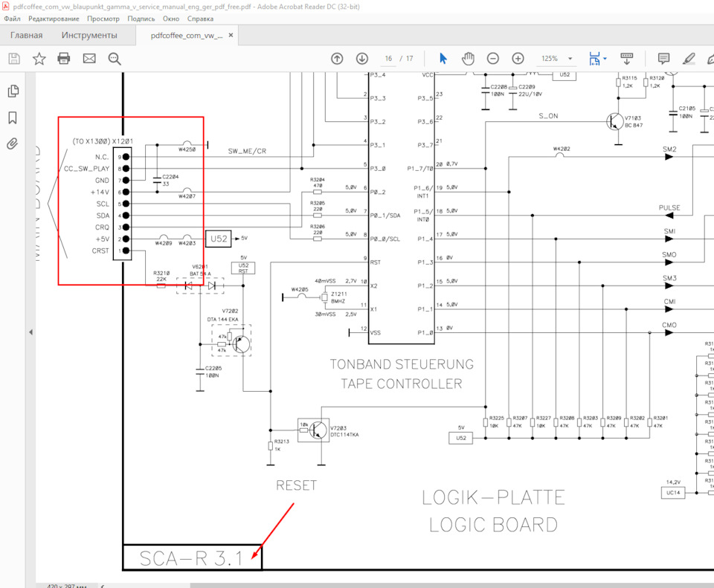This screenshot has height=588, width=714.
Task: Click the CRST pin label
Action: click(100, 251)
